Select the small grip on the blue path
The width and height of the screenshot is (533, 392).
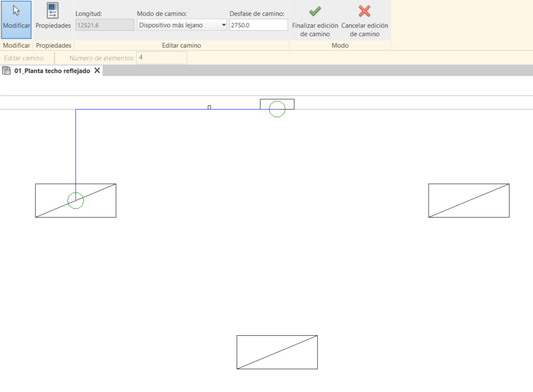click(209, 107)
